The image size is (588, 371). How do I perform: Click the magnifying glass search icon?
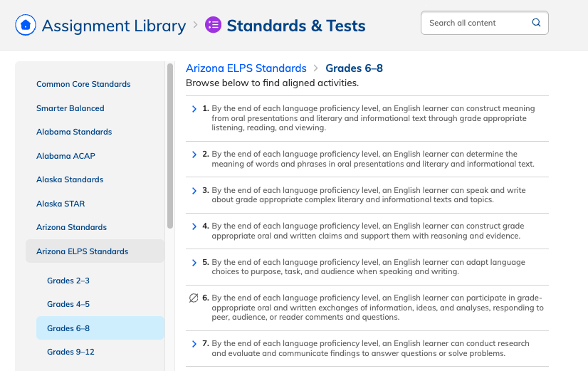tap(536, 23)
